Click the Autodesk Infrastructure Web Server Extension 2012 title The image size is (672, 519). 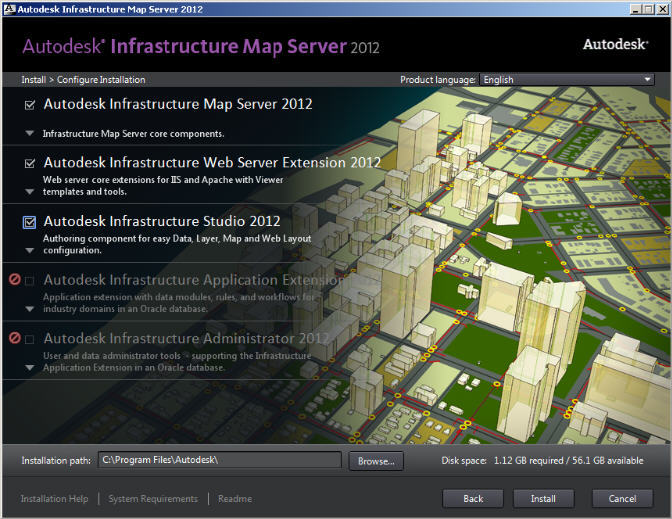coord(212,162)
